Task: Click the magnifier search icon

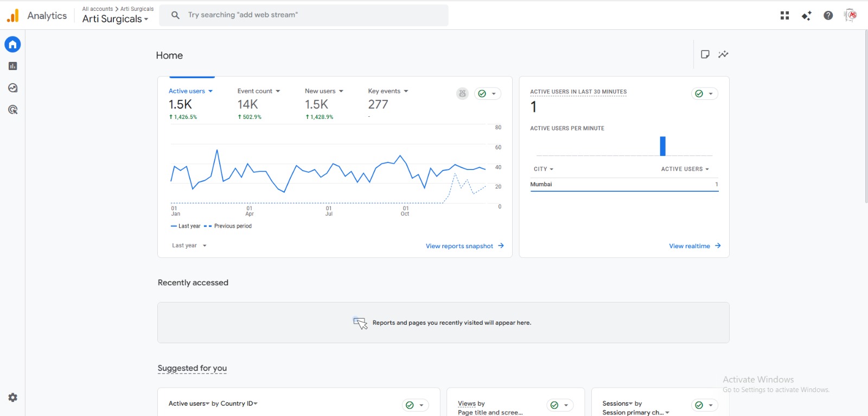Action: (x=175, y=15)
